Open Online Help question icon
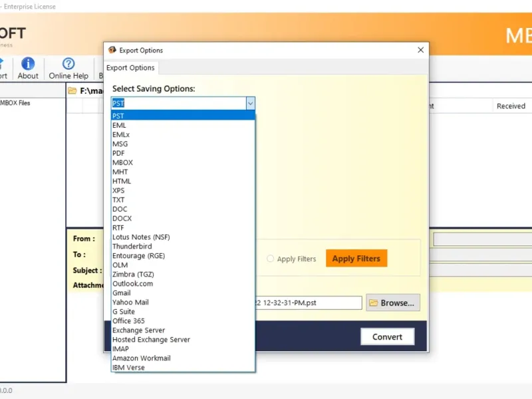 click(x=68, y=63)
